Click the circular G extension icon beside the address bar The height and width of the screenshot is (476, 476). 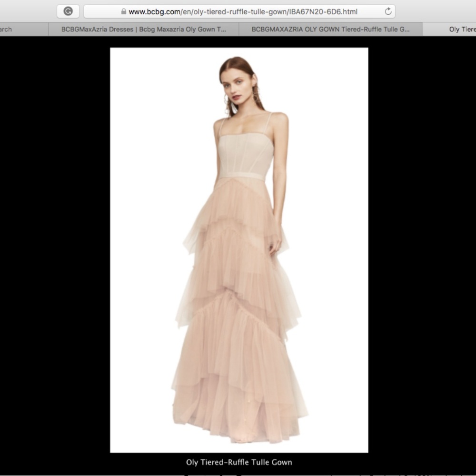(68, 12)
